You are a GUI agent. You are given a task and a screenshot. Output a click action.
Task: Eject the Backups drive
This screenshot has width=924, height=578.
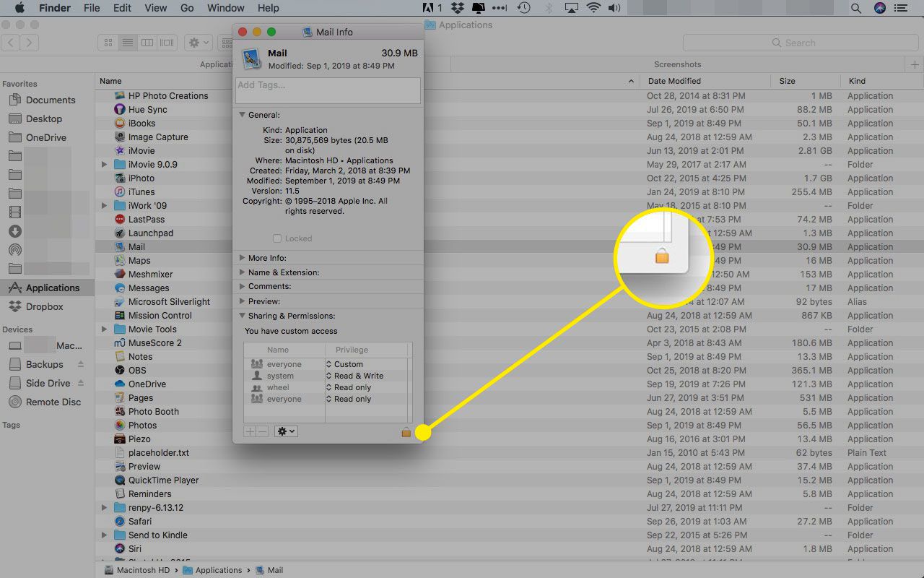point(81,365)
